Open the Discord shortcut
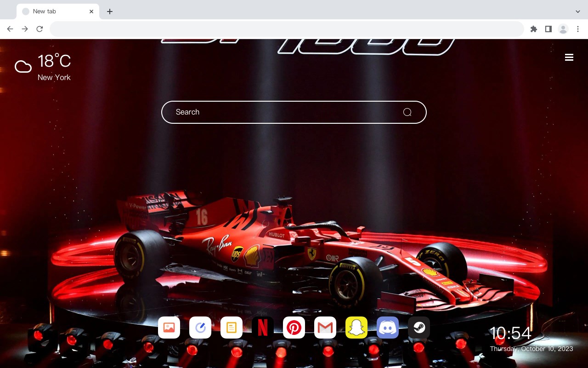Screen dimensions: 588x368 (388, 328)
